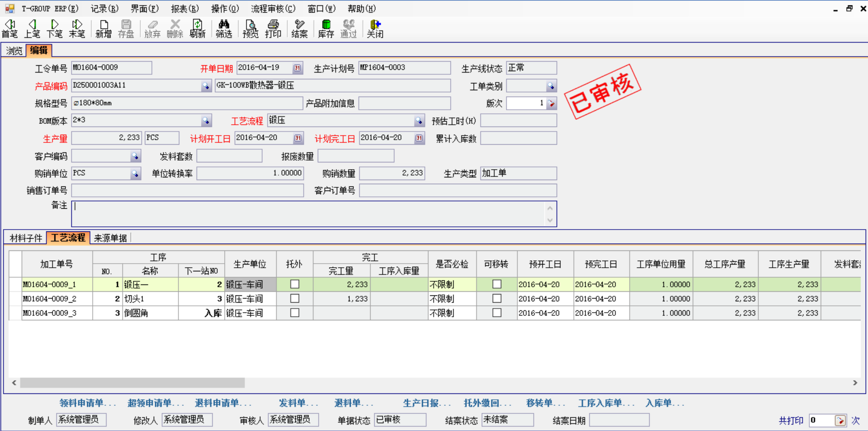The image size is (868, 431).
Task: Open the 产品编码 lookup dropdown
Action: [x=206, y=85]
